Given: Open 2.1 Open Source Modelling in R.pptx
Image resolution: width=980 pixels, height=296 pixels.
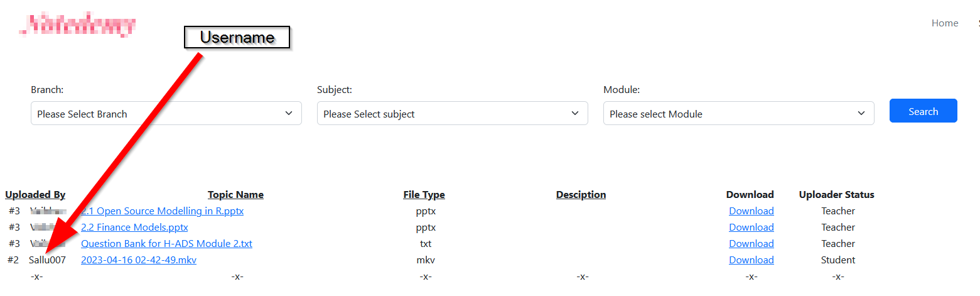Looking at the screenshot, I should pyautogui.click(x=163, y=211).
